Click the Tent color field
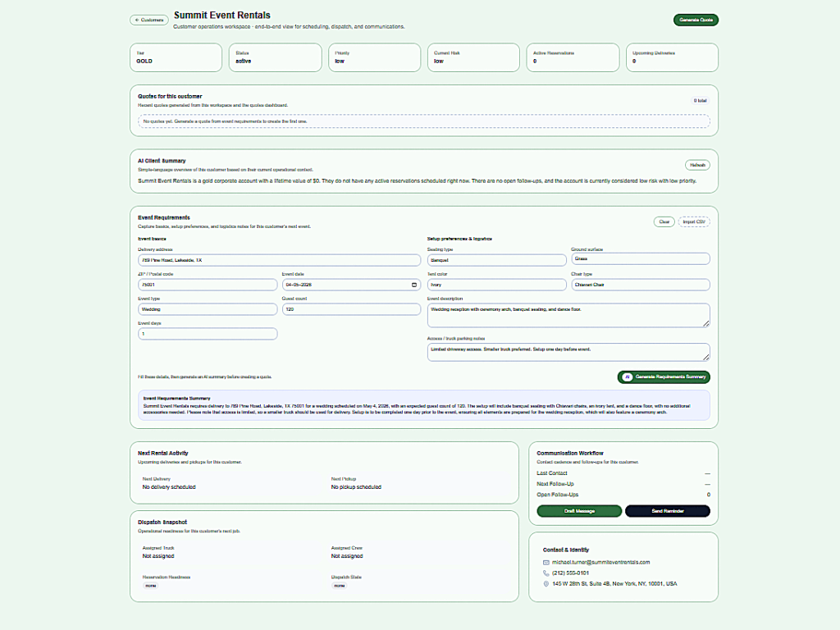The image size is (840, 630). coord(496,285)
